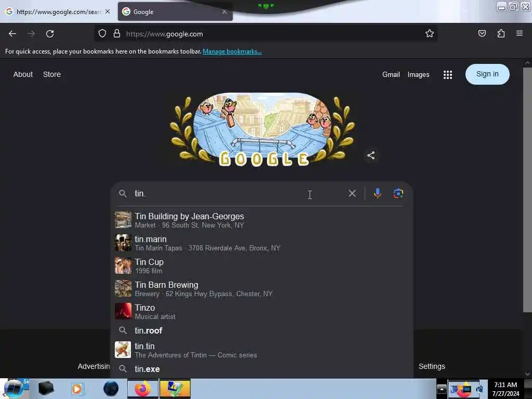Start voice search with the microphone
532x399 pixels.
[377, 193]
